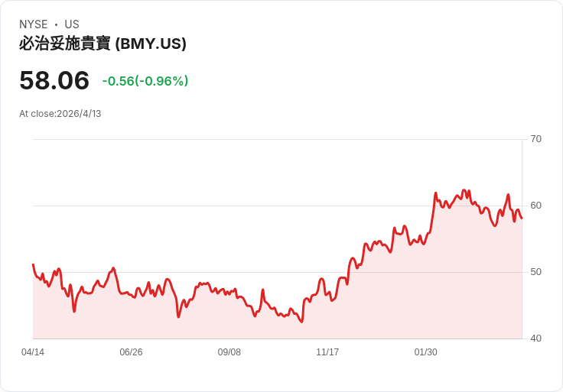563x392 pixels.
Task: Select the 06/26 date axis label
Action: (x=131, y=352)
